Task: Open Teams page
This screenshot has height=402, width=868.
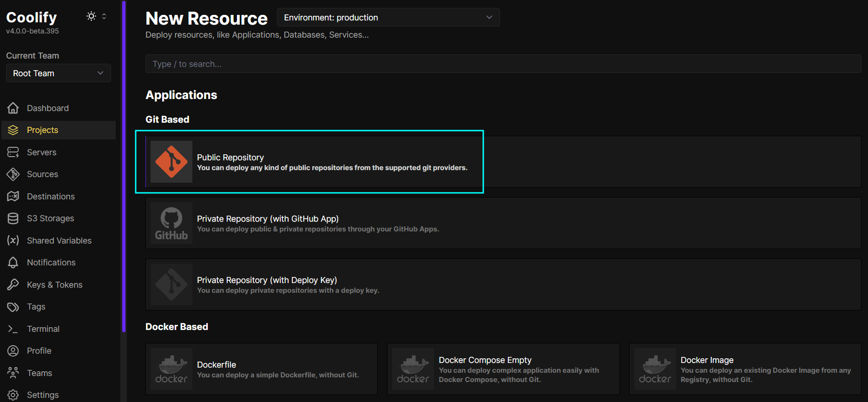Action: pos(59,373)
